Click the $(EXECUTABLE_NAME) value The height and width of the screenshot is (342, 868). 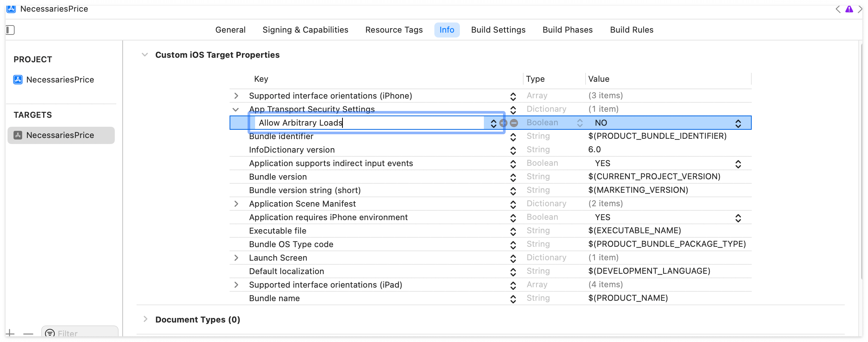click(x=635, y=230)
